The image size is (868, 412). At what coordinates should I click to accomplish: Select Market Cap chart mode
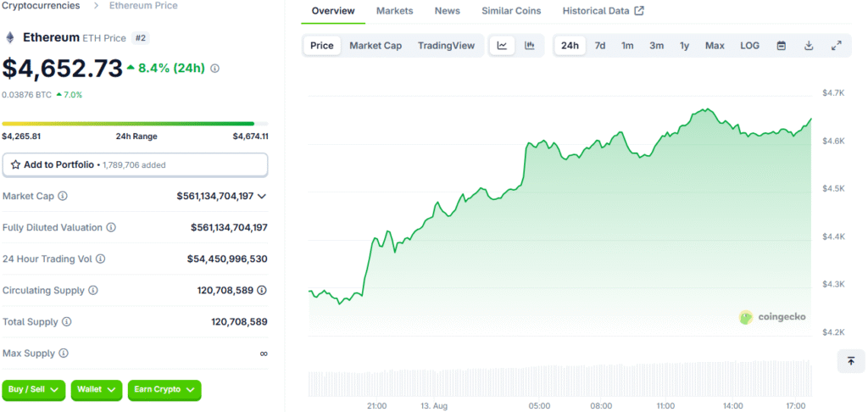[376, 46]
